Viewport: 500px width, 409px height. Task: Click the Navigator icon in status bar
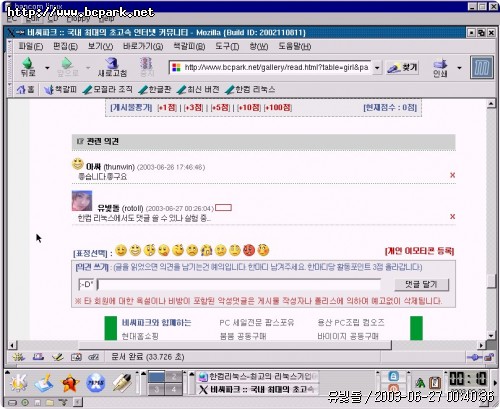pos(19,357)
